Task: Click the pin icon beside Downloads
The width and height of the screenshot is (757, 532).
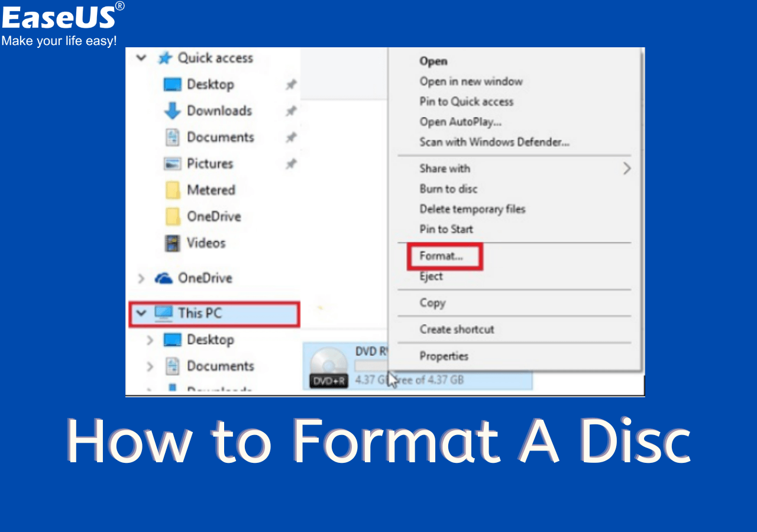Action: point(290,111)
